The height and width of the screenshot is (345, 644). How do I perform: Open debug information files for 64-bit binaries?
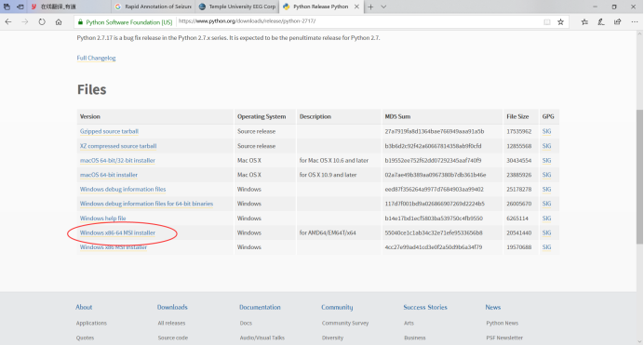coord(146,204)
